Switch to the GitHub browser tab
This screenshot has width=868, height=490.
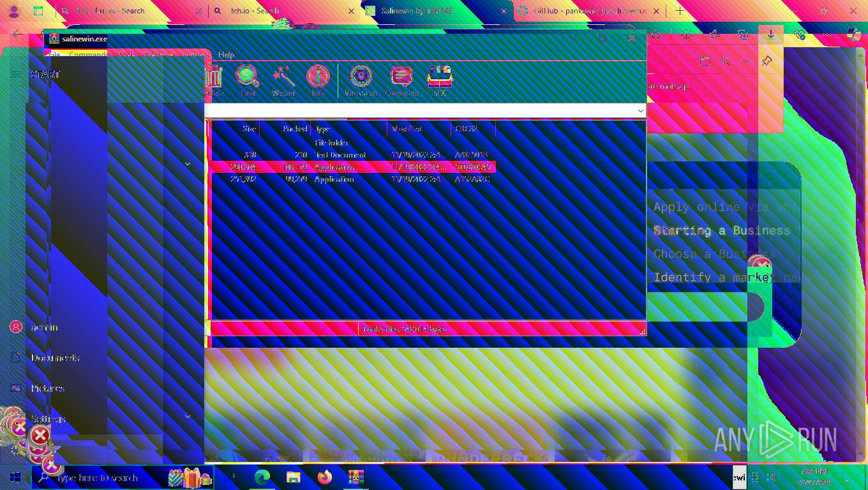tap(589, 11)
